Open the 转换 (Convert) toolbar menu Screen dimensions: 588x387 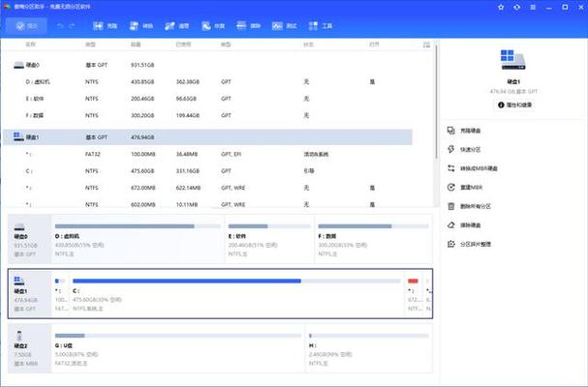[141, 25]
